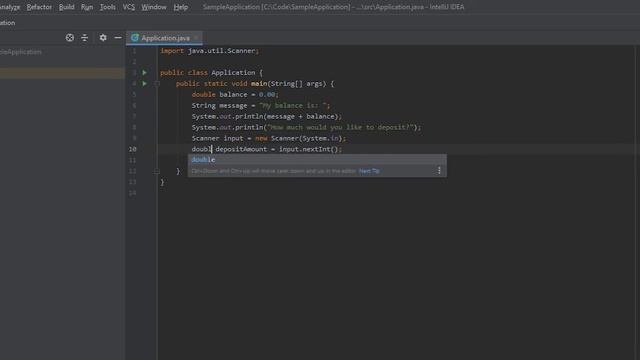Open the Help menu
This screenshot has height=360, width=640.
pyautogui.click(x=181, y=7)
